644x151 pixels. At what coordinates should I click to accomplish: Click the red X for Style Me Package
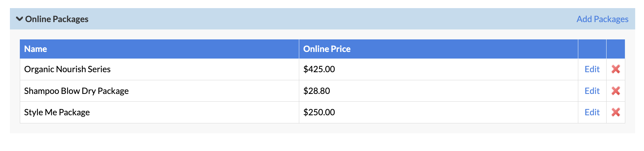(616, 112)
